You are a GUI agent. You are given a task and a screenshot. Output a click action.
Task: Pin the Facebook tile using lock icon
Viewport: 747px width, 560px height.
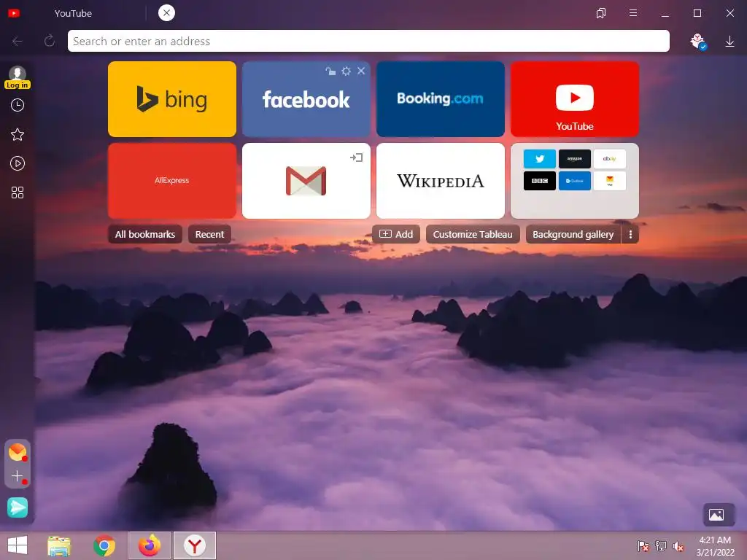point(330,71)
